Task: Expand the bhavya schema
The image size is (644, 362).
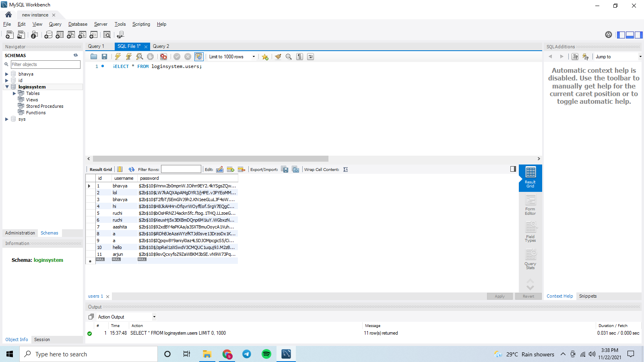Action: 7,74
